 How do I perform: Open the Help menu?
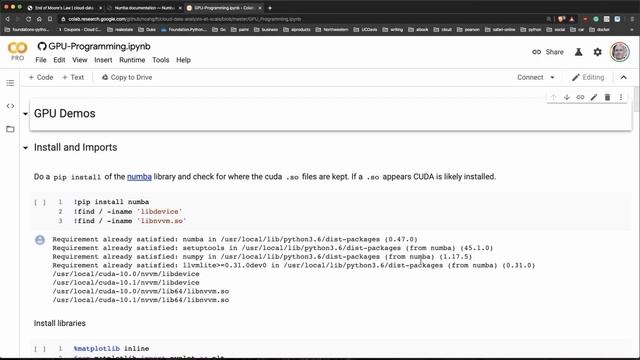click(183, 60)
